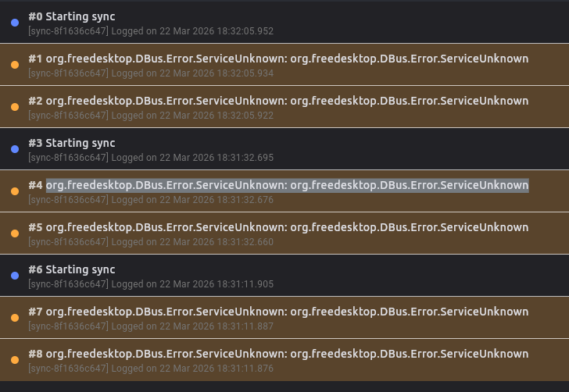Click the orange warning dot beside entry #2
569x392 pixels.
point(15,107)
